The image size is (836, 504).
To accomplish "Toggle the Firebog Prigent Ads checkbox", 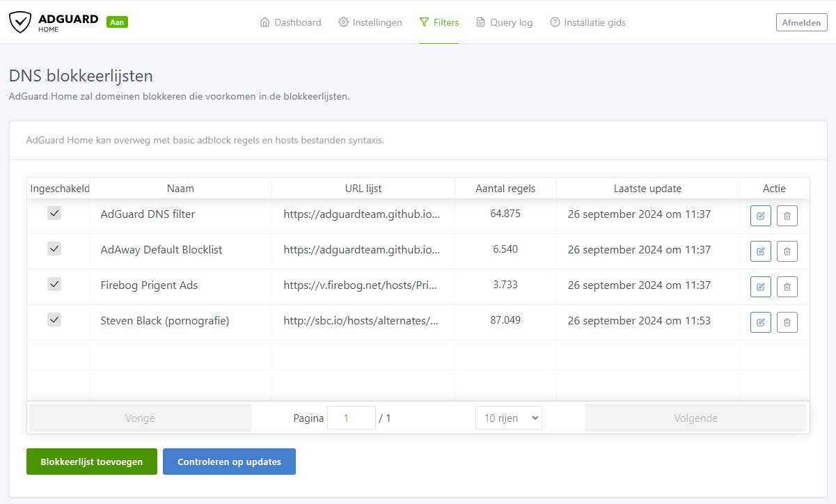I will [54, 284].
